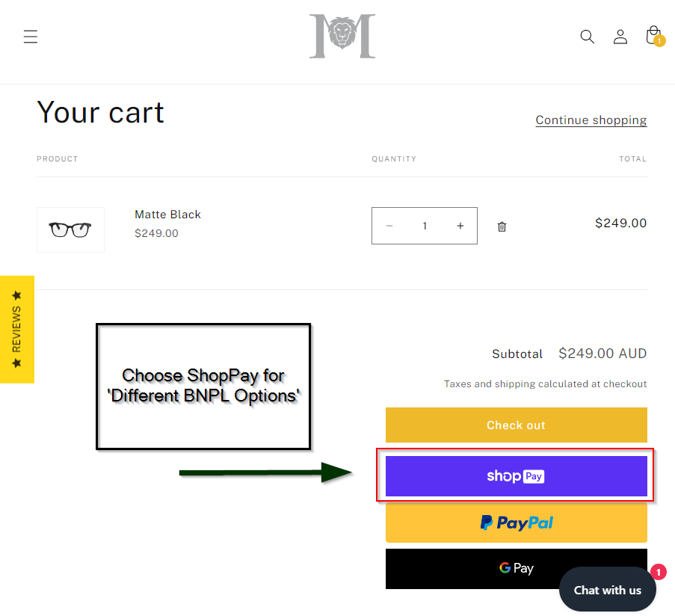Click the search magnifier icon
The height and width of the screenshot is (616, 675).
click(588, 37)
